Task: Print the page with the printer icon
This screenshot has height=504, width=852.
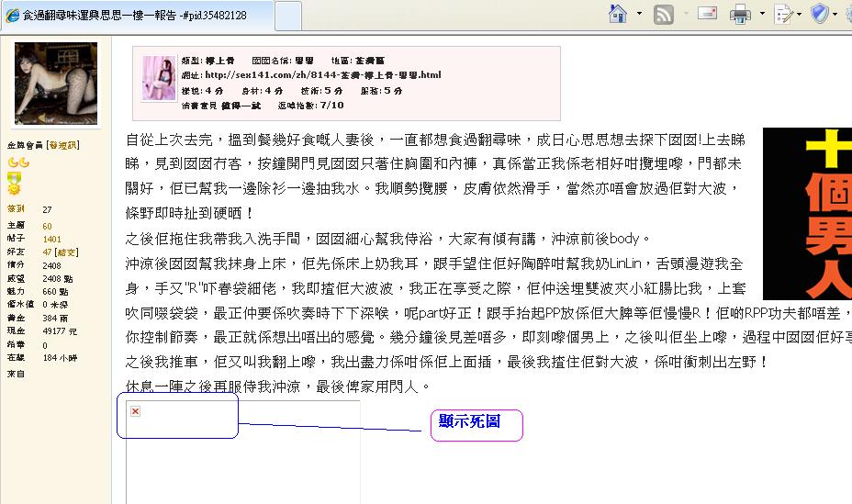Action: (x=739, y=14)
